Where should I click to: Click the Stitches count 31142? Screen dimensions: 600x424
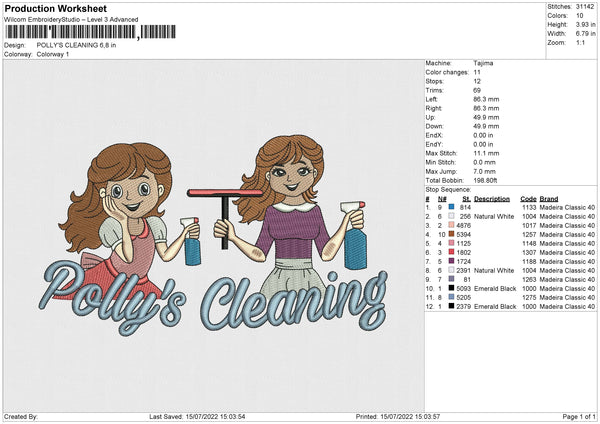coord(585,7)
